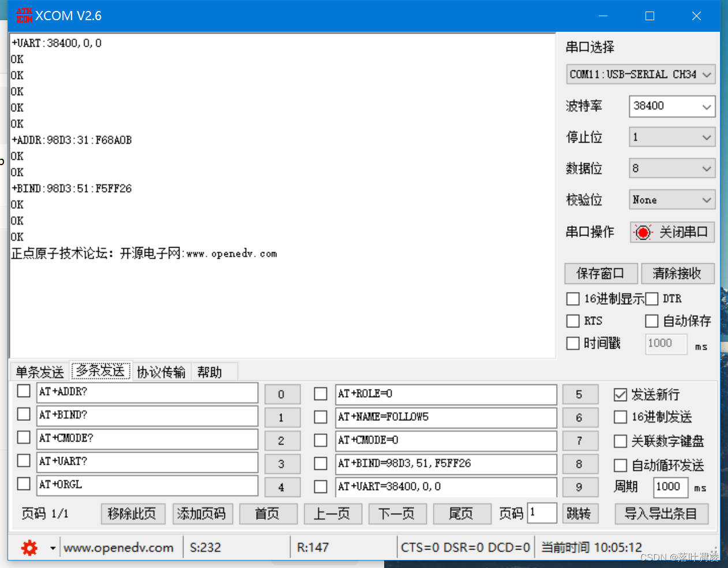Send command with button 1
Viewport: 728px width, 568px height.
(x=282, y=417)
